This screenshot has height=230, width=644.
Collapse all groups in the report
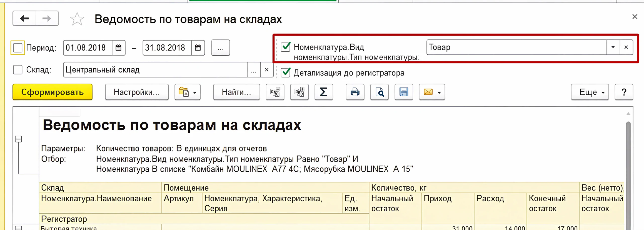[x=275, y=92]
